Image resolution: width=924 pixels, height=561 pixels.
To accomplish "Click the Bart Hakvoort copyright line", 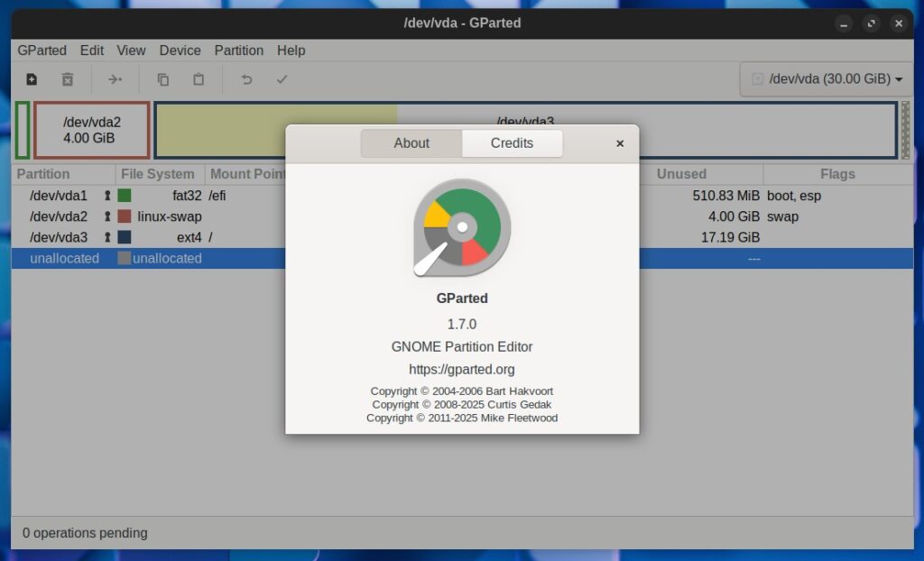I will click(462, 391).
